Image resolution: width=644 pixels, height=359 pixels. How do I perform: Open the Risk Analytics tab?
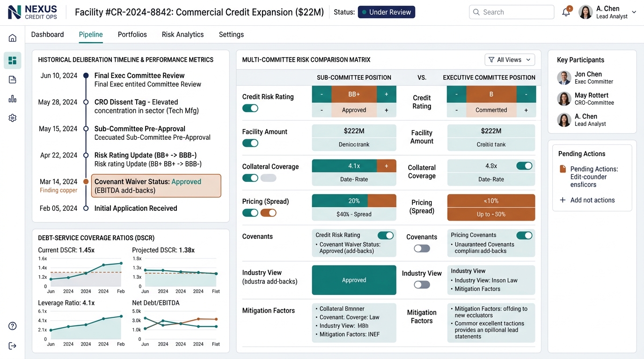[183, 35]
